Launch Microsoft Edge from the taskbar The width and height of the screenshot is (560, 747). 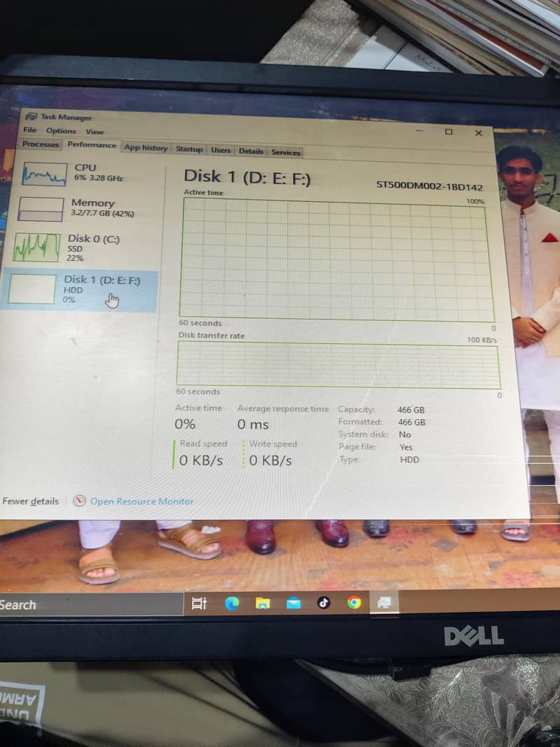point(232,603)
